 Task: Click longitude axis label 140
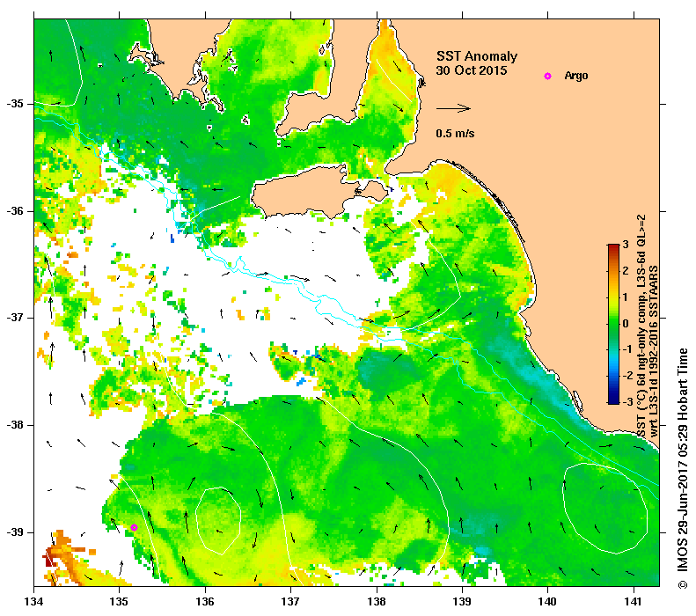coord(547,602)
